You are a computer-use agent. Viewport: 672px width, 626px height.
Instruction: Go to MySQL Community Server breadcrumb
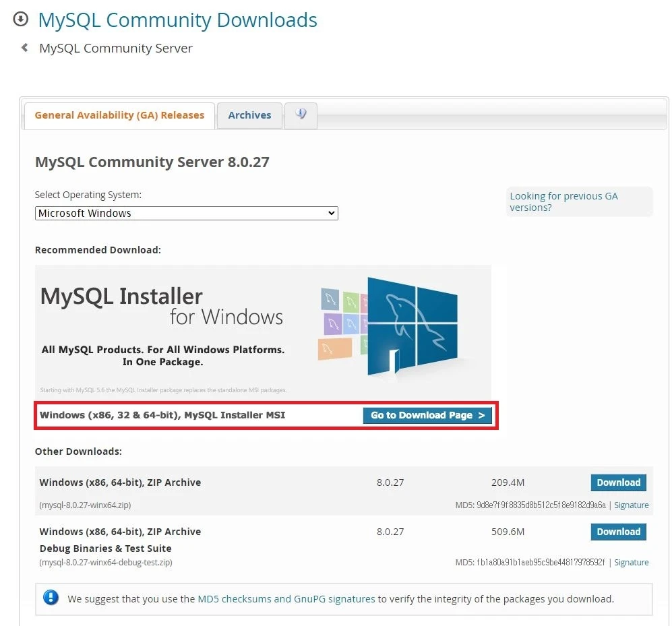(x=116, y=49)
